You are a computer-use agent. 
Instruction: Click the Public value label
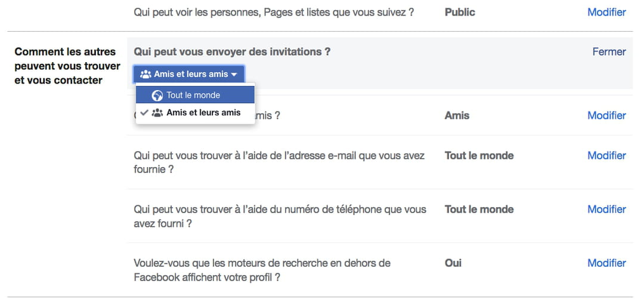coord(460,12)
